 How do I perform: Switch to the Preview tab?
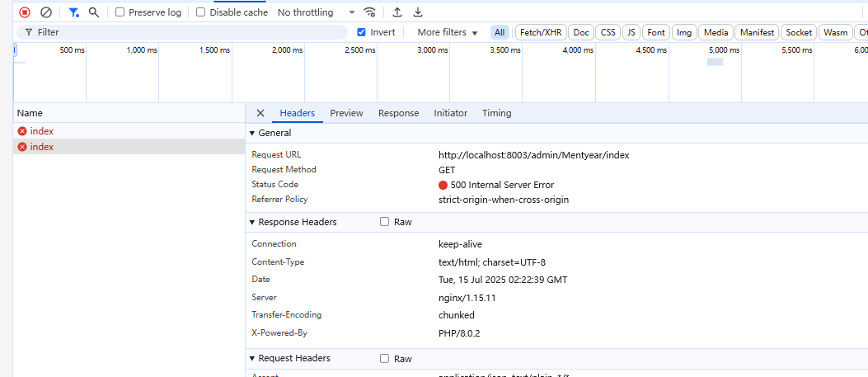tap(346, 113)
